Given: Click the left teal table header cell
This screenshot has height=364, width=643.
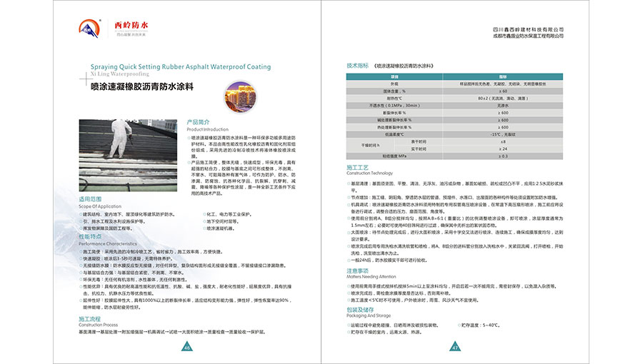Looking at the screenshot, I should pos(394,76).
